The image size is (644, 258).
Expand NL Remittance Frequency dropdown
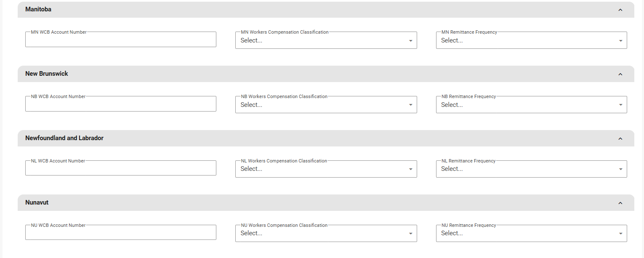[531, 169]
